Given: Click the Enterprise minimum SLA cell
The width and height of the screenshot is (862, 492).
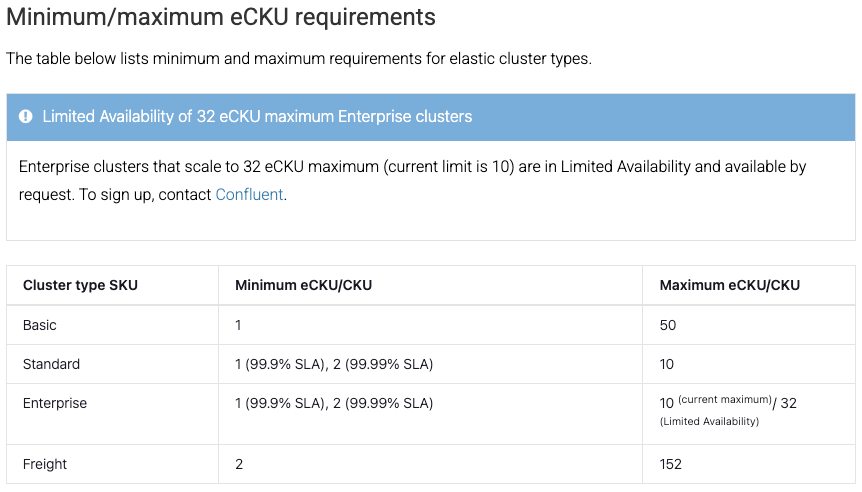Looking at the screenshot, I should [x=334, y=403].
